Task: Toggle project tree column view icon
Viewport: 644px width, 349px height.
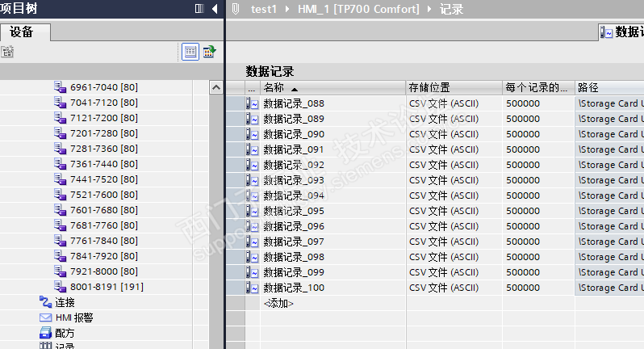Action: pos(199,9)
